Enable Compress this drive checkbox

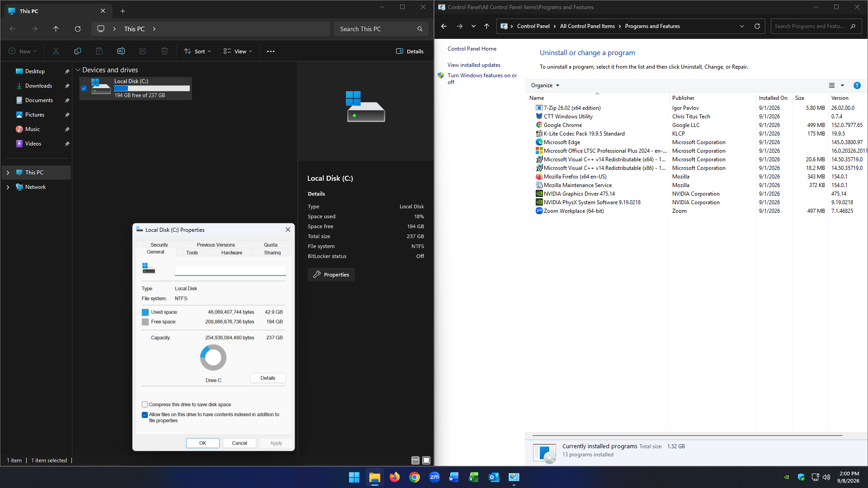[145, 404]
